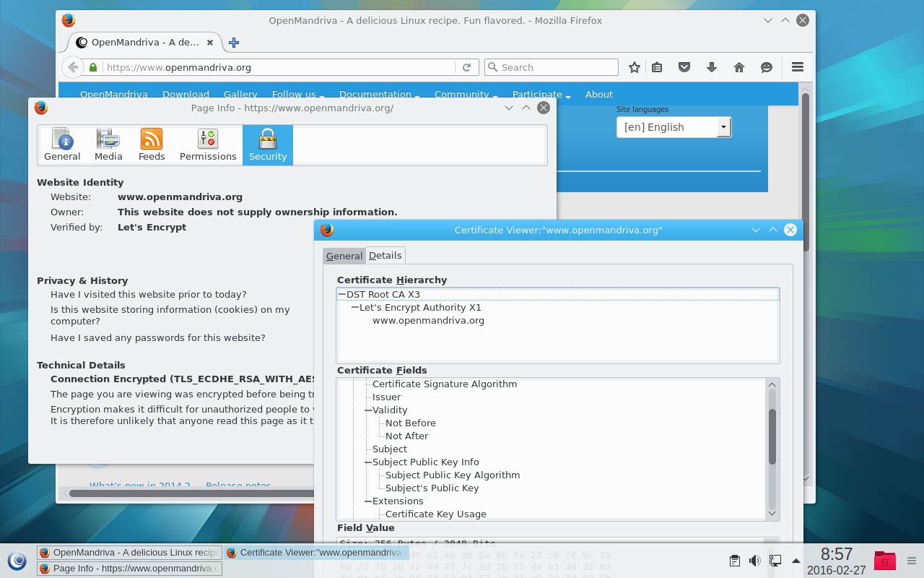The height and width of the screenshot is (578, 924).
Task: Click the browser page vertical scrollbar
Action: click(806, 173)
